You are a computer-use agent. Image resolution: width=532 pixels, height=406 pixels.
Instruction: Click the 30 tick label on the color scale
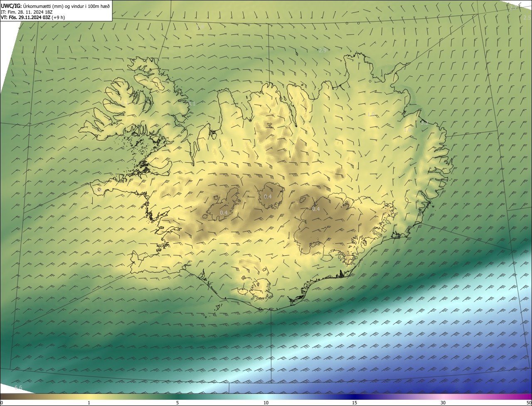click(x=443, y=403)
